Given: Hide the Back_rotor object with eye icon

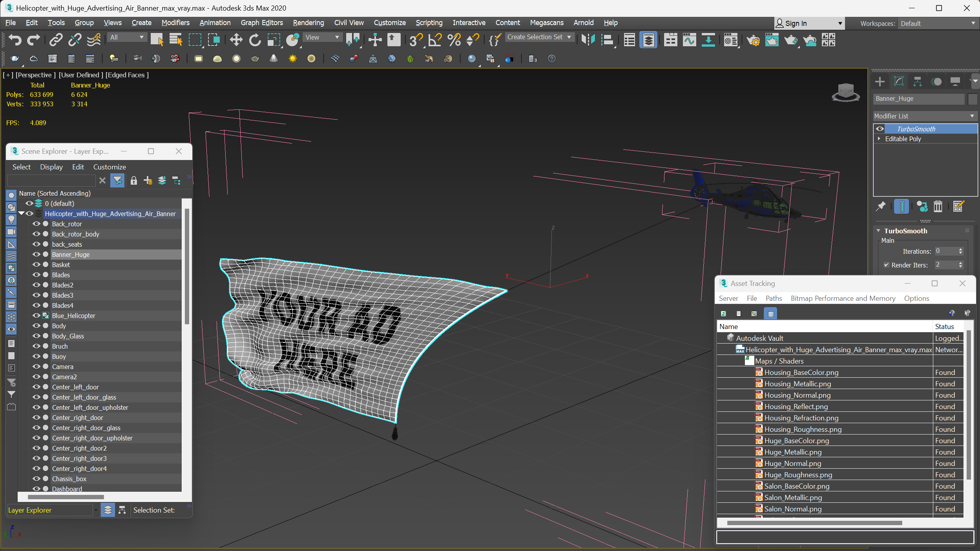Looking at the screenshot, I should pos(36,224).
